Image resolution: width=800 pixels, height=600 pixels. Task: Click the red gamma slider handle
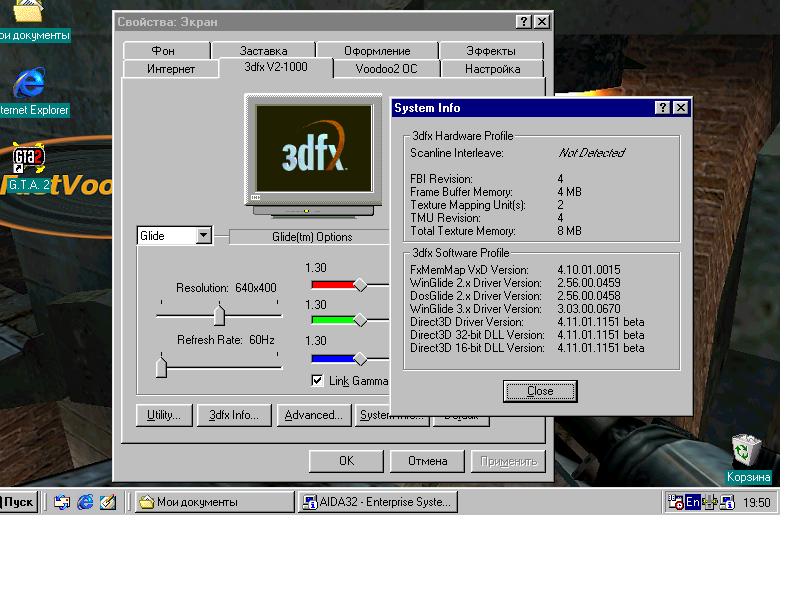[360, 285]
